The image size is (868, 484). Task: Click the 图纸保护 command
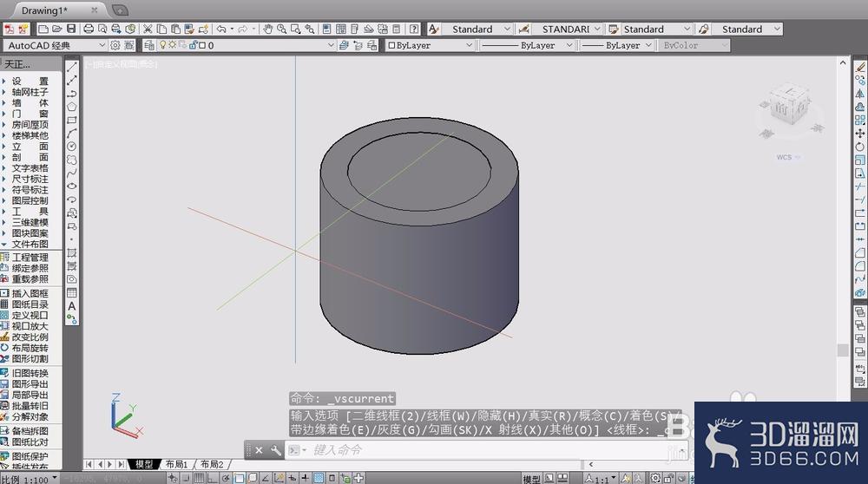[x=30, y=456]
